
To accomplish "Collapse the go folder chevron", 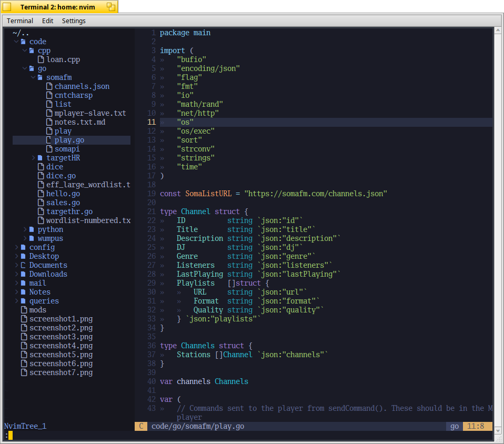I will (x=25, y=68).
